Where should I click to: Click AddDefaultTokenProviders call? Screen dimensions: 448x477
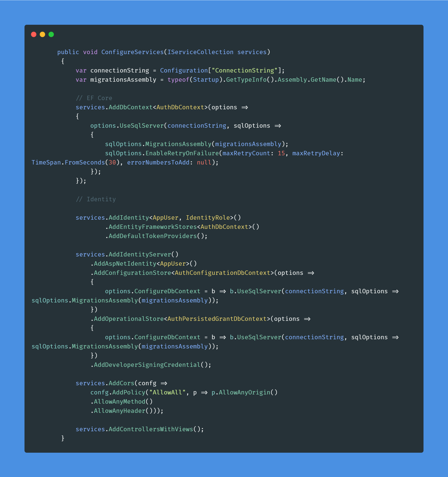[152, 236]
